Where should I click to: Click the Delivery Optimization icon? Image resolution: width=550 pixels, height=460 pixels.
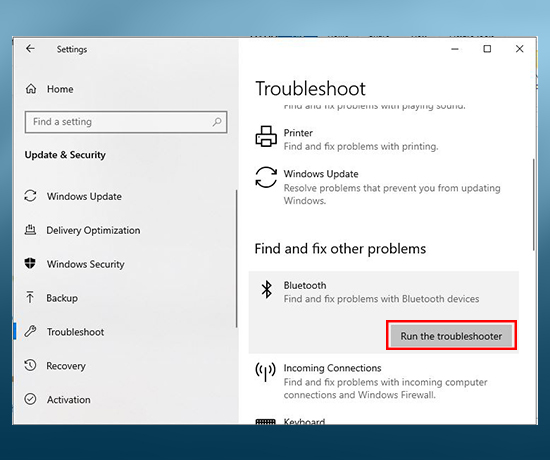point(30,230)
